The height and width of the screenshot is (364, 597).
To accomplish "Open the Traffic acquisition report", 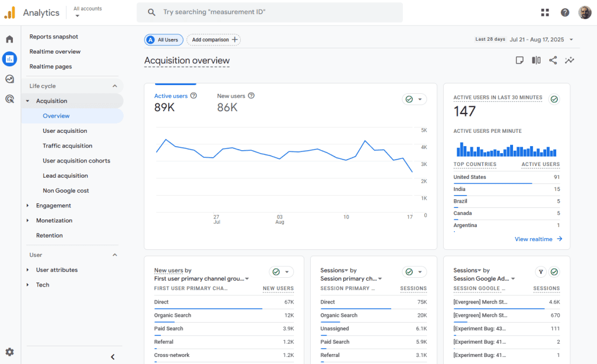I will pos(67,146).
